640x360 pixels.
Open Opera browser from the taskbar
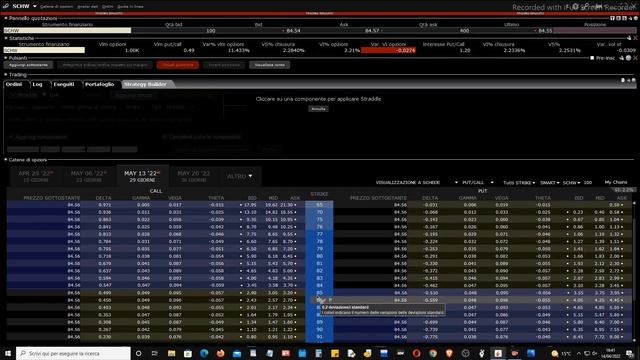(416, 353)
